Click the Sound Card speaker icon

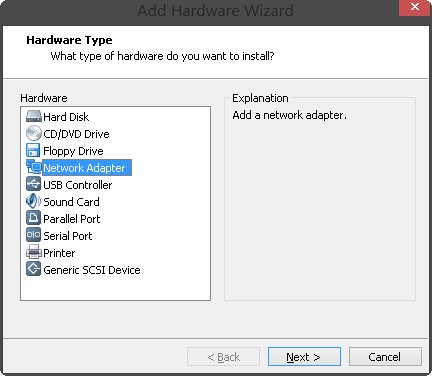pyautogui.click(x=33, y=201)
